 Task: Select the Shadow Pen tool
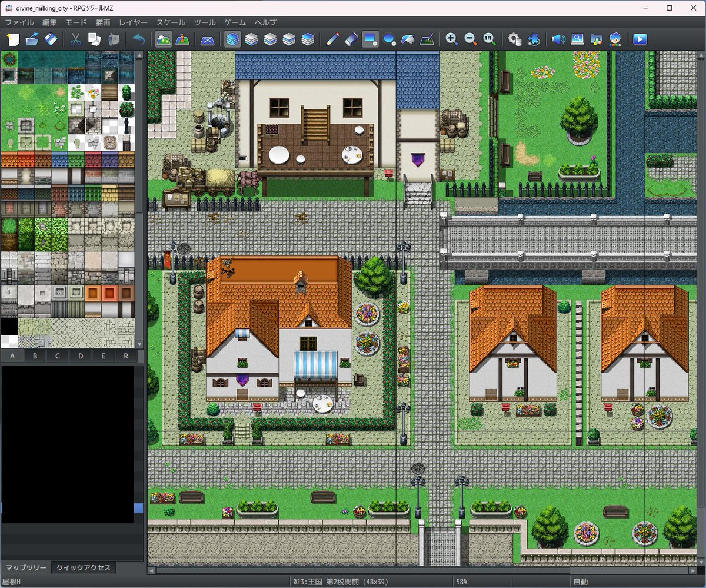click(x=428, y=39)
